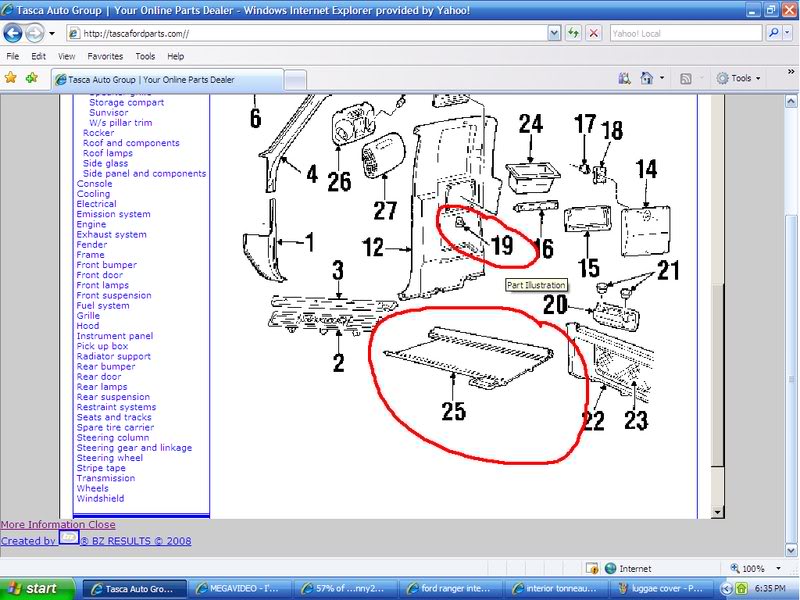Click the green Refresh page icon

pos(573,34)
